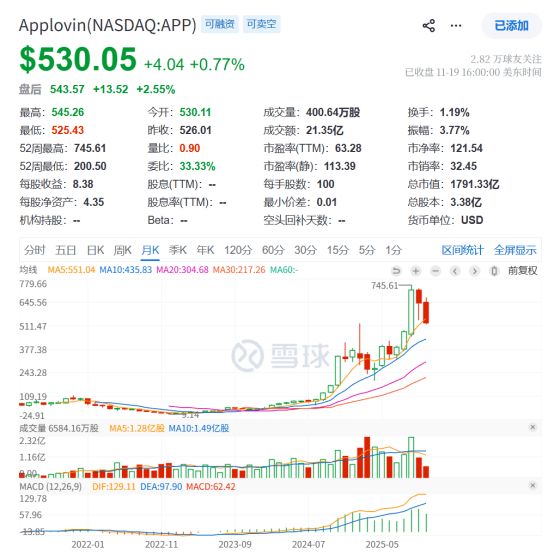This screenshot has height=553, width=554.
Task: Select the 月K chart tab
Action: (x=150, y=250)
